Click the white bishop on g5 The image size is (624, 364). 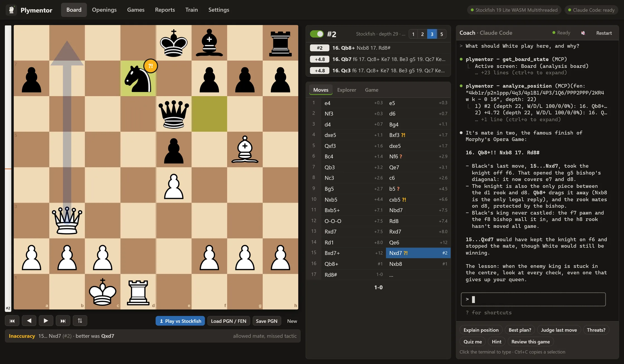245,150
